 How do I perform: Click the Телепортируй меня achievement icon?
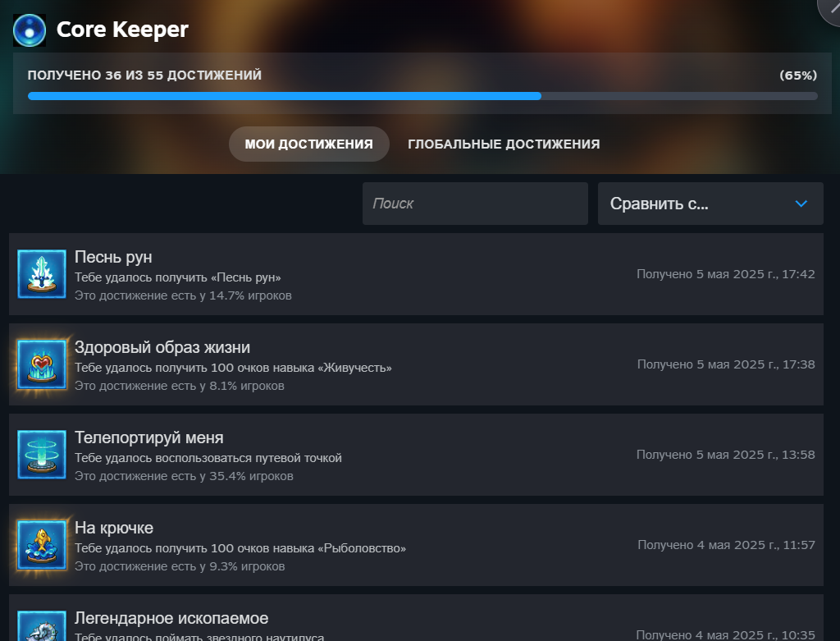[x=42, y=455]
